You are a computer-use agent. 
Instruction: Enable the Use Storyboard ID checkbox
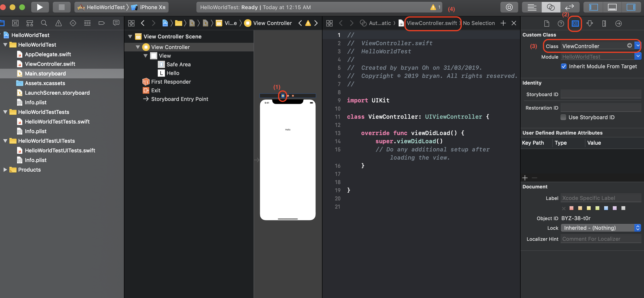coord(563,117)
